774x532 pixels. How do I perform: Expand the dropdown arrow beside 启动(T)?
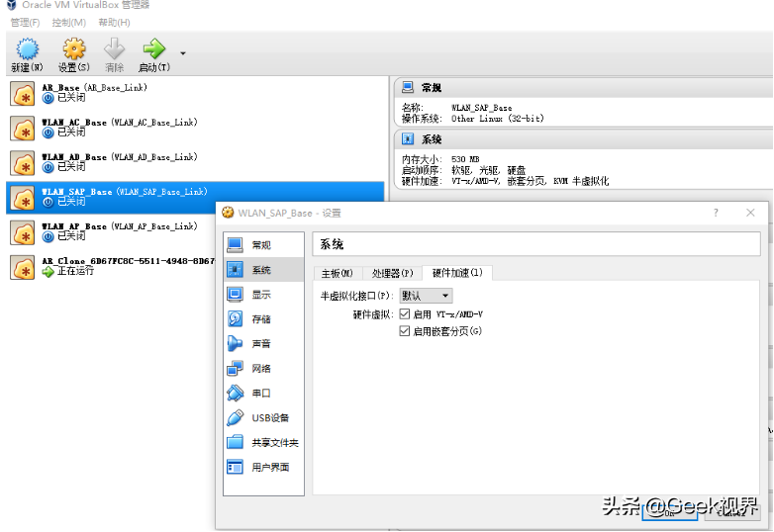pos(183,53)
